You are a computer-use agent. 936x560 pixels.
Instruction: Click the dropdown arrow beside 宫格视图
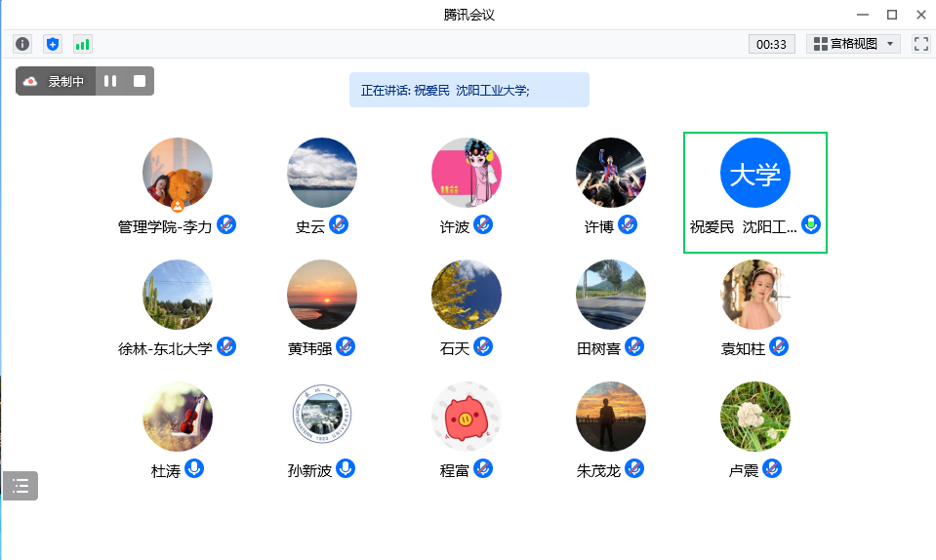pyautogui.click(x=889, y=44)
